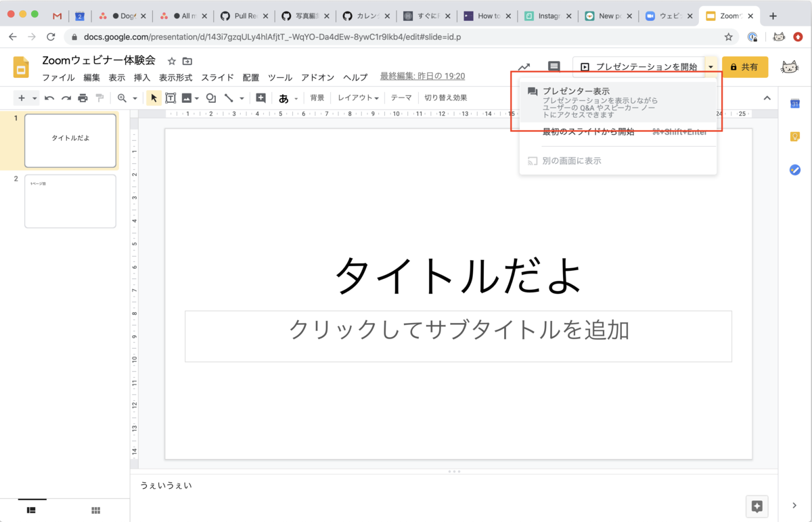This screenshot has height=522, width=812.
Task: Click the cat account avatar in Slides
Action: tap(789, 67)
